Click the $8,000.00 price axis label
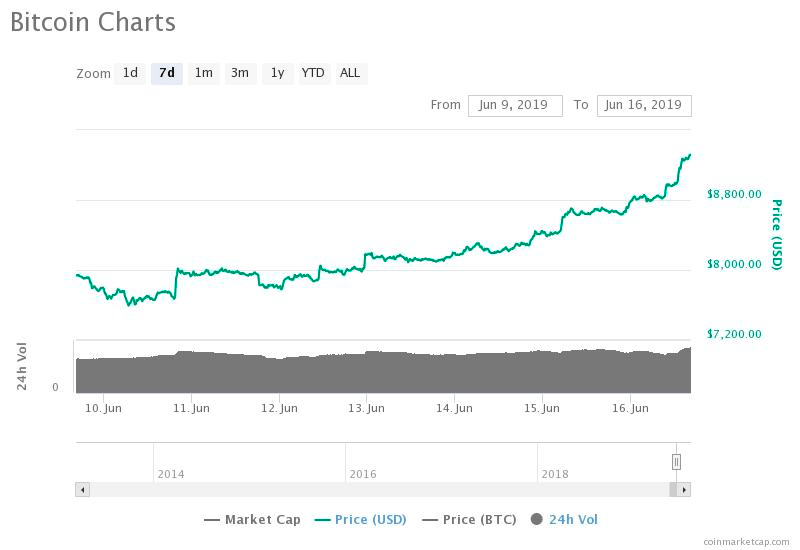This screenshot has height=550, width=800. click(x=734, y=264)
